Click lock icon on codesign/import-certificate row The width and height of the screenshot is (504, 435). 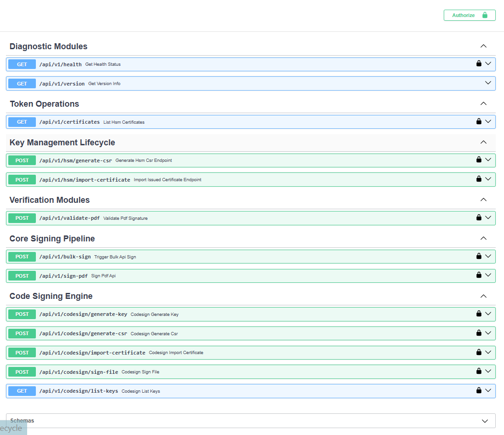coord(479,352)
